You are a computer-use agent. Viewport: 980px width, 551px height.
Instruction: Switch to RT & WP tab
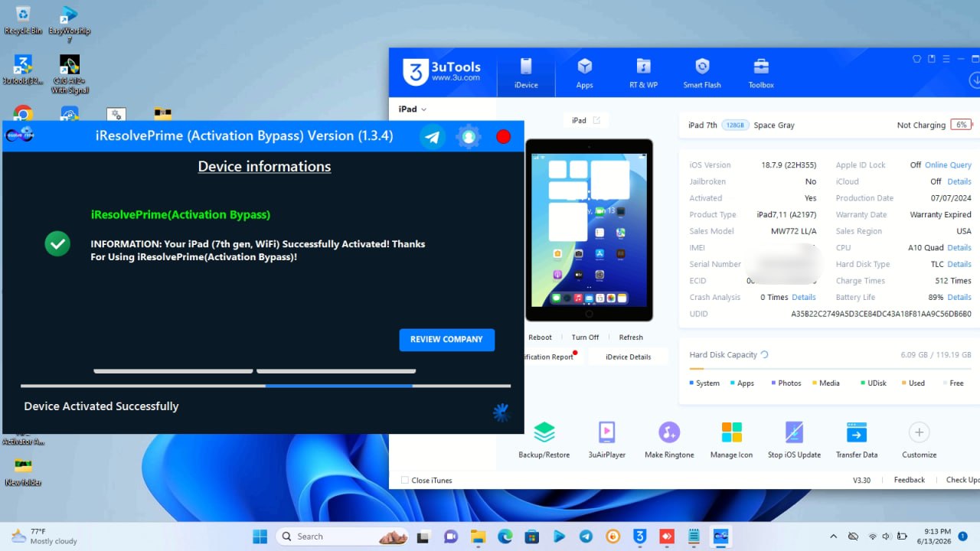[643, 73]
